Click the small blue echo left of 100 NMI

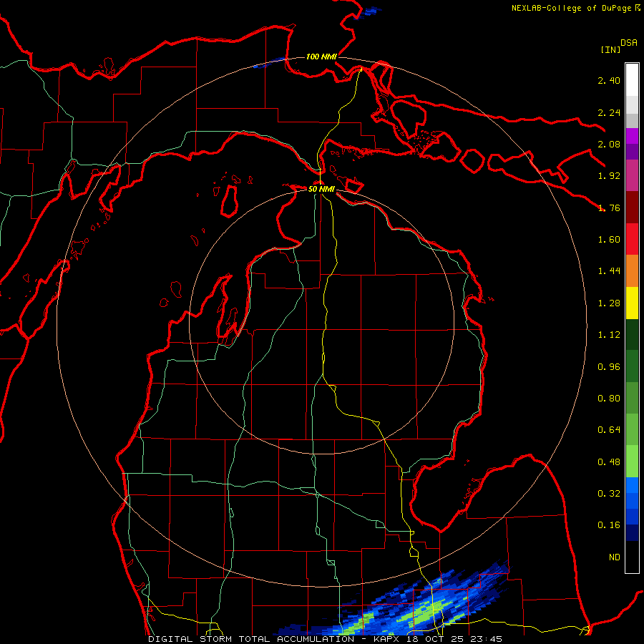[269, 63]
